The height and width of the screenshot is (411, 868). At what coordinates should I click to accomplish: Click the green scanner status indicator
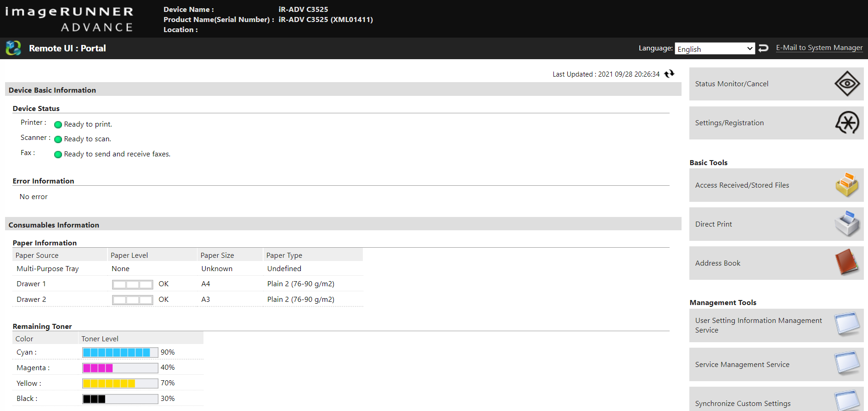pyautogui.click(x=58, y=139)
